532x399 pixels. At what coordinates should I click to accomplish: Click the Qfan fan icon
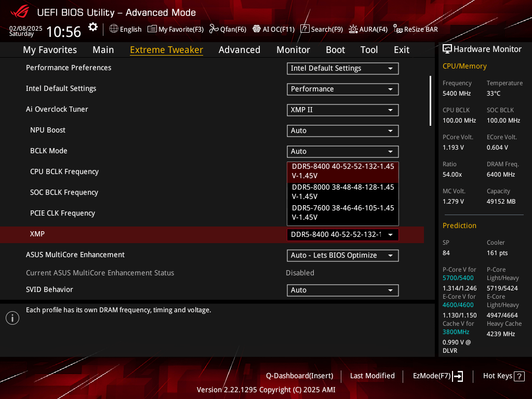(214, 29)
